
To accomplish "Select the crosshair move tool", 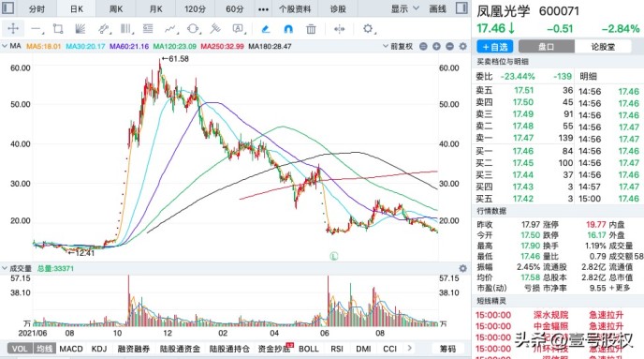I will pyautogui.click(x=13, y=28).
